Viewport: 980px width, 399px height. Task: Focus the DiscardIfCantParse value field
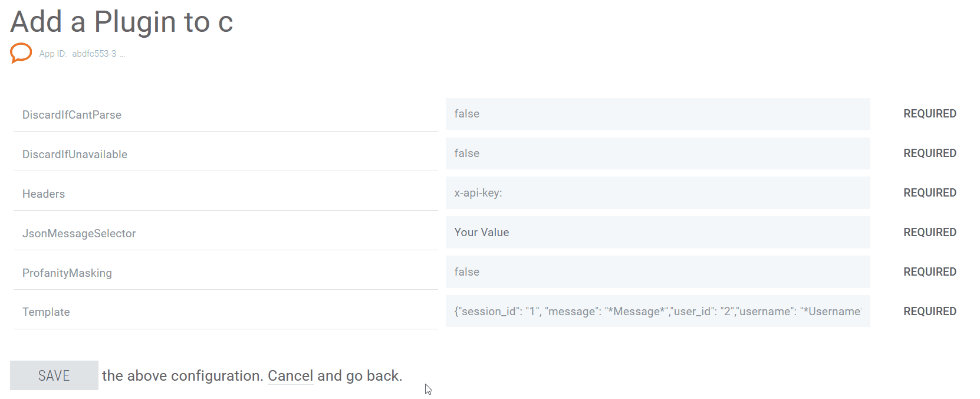coord(657,114)
